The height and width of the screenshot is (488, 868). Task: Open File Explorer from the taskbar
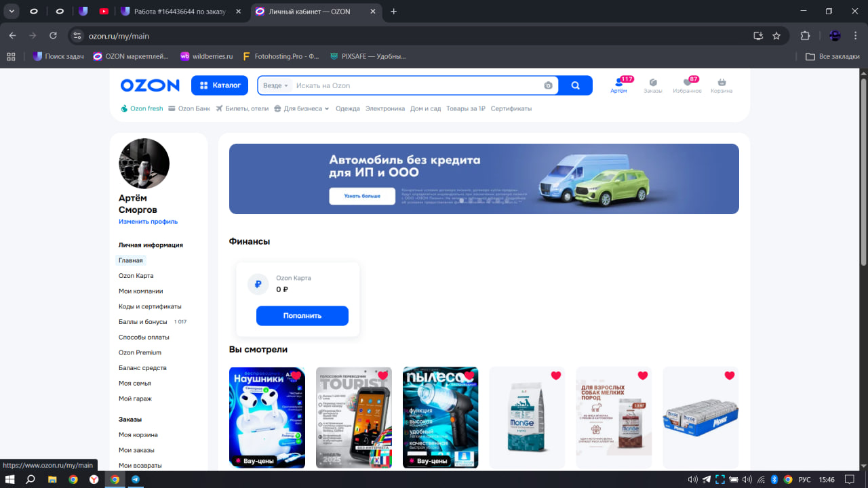click(52, 479)
